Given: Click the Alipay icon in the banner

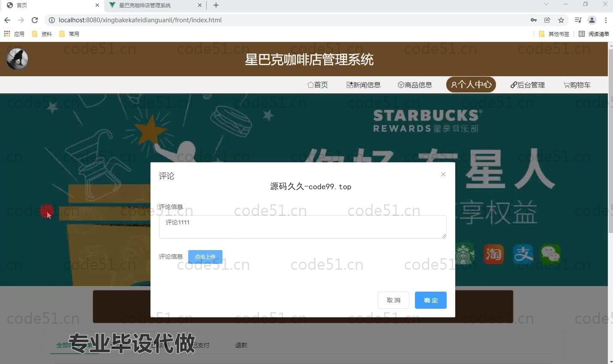Looking at the screenshot, I should [523, 254].
